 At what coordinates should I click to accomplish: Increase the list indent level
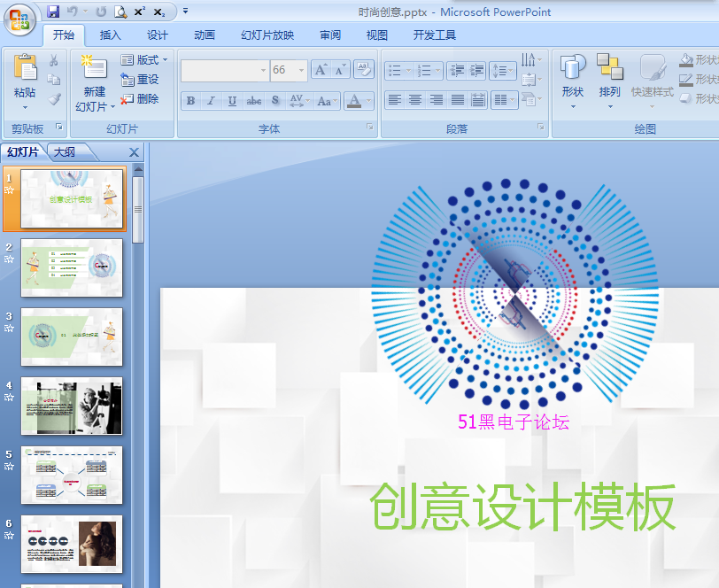coord(477,71)
